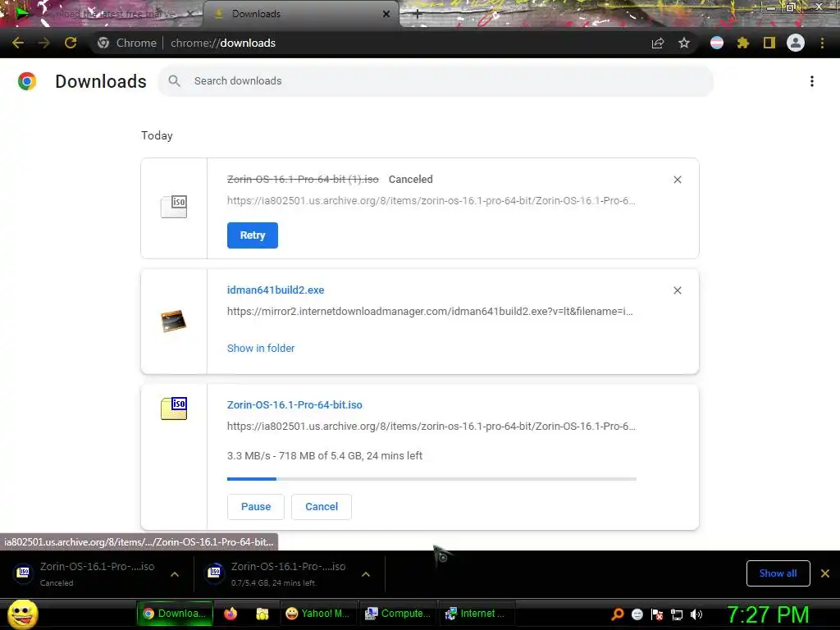This screenshot has height=630, width=840.
Task: Close the Downloads tab
Action: (386, 14)
